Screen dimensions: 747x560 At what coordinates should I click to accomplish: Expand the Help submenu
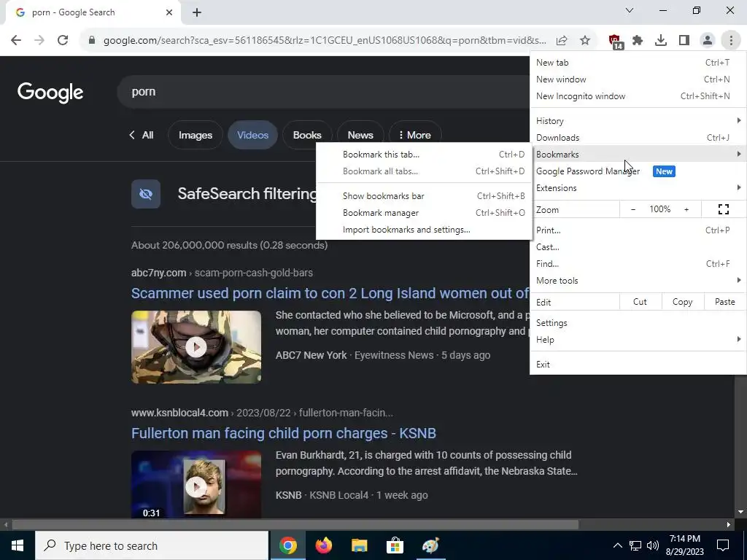pyautogui.click(x=638, y=340)
